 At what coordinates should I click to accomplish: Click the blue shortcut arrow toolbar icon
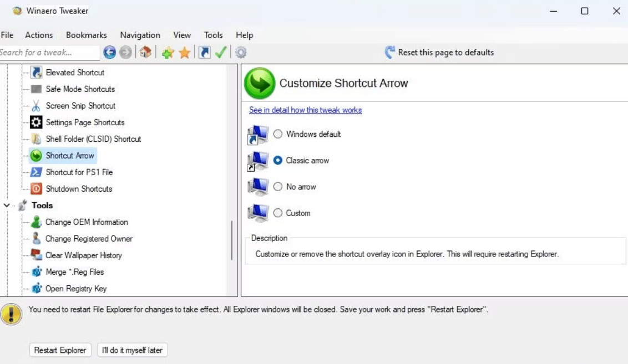click(x=205, y=53)
